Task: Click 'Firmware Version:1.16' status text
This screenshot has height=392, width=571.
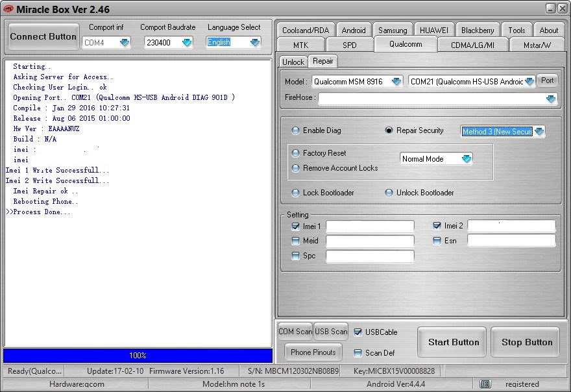Action: tap(186, 371)
